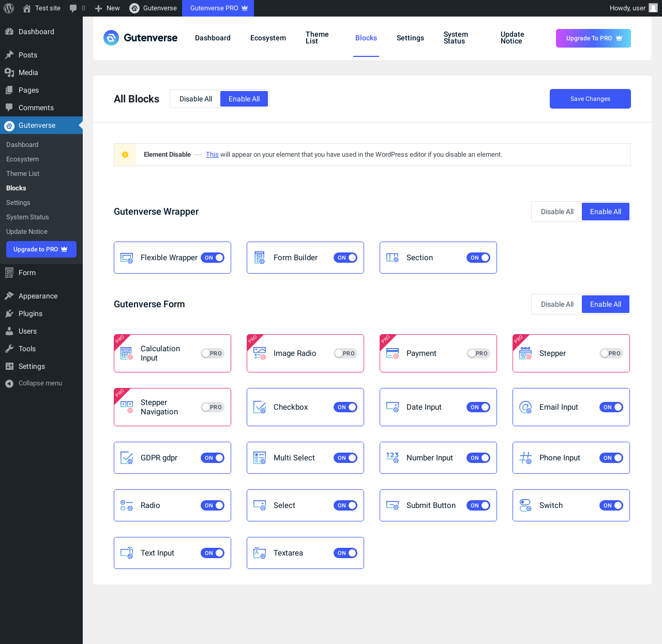Image resolution: width=662 pixels, height=644 pixels.
Task: Click the Email Input block icon
Action: [x=525, y=407]
